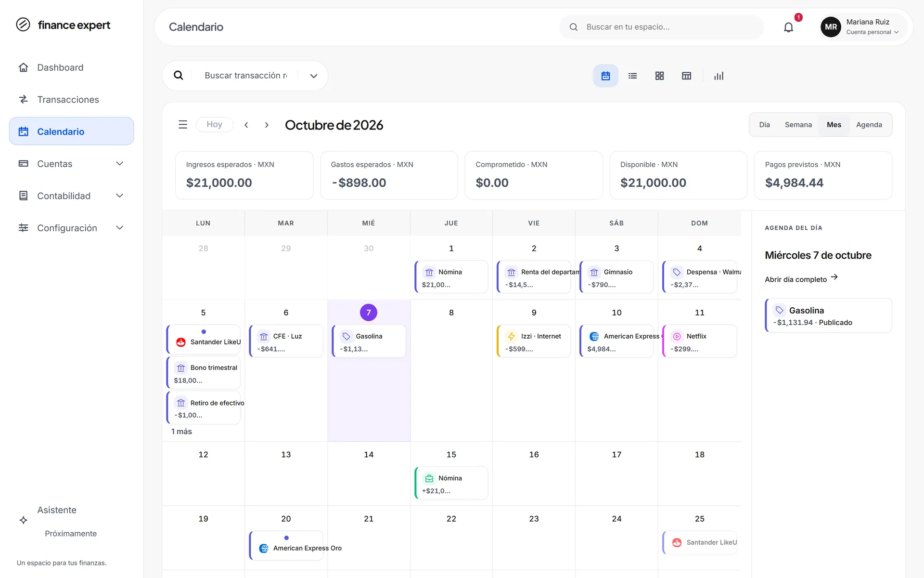Screen dimensions: 924x578
Task: Open Transacciones from the sidebar
Action: click(x=71, y=99)
